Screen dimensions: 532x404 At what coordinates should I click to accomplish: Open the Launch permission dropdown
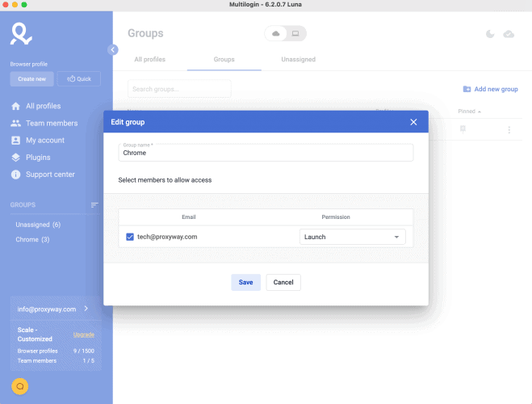tap(352, 237)
